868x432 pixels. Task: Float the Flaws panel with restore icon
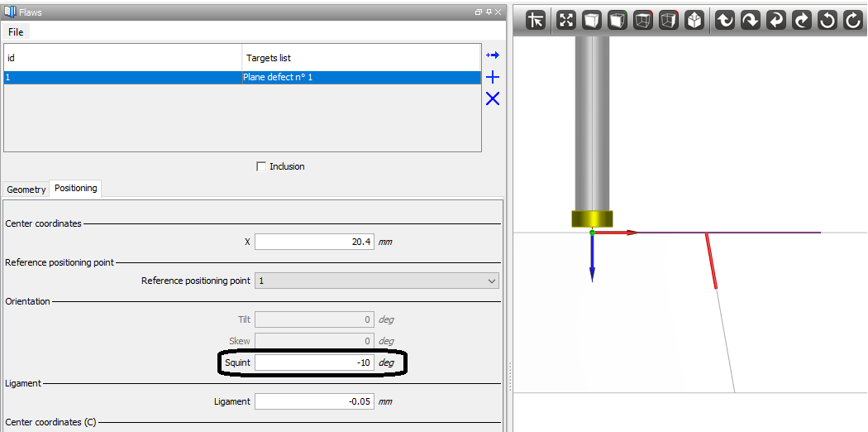coord(479,12)
